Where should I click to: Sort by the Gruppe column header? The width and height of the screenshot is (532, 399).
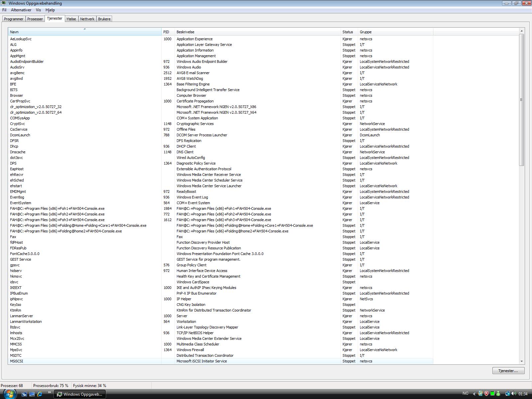[x=395, y=32]
